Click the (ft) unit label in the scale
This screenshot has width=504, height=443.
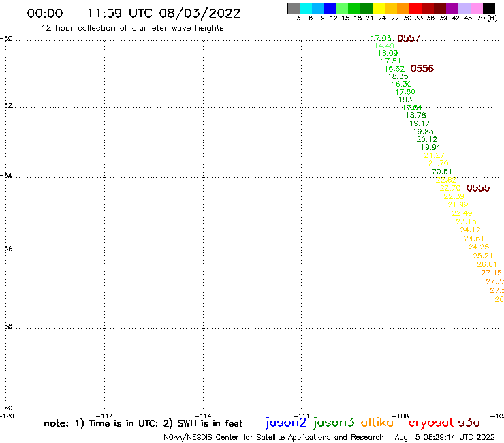tap(492, 18)
